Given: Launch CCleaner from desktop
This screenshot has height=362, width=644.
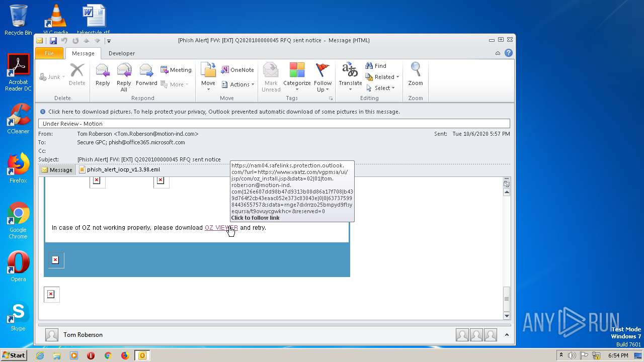Looking at the screenshot, I should tap(18, 119).
